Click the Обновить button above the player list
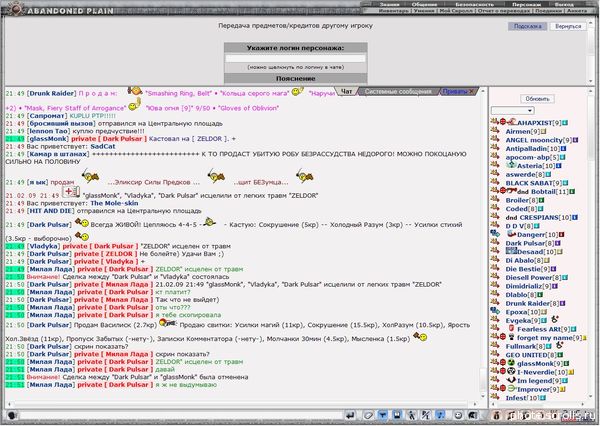The image size is (600, 426). click(537, 99)
